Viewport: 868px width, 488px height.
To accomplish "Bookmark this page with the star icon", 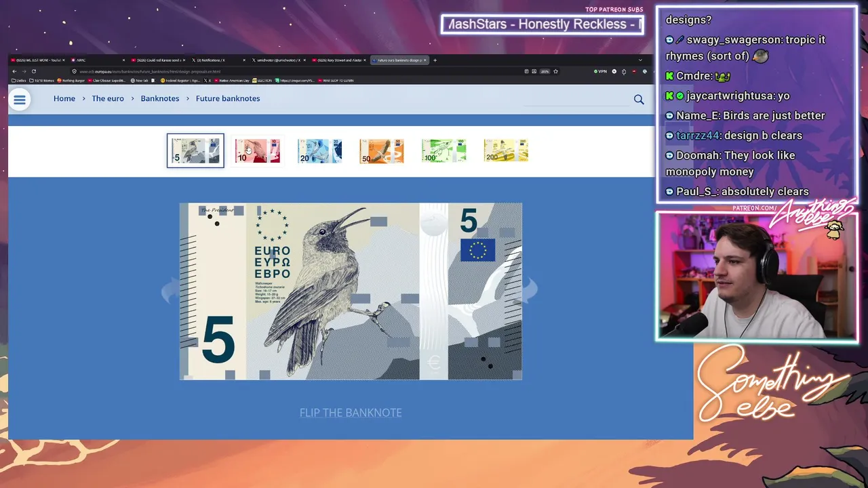I will click(x=555, y=71).
